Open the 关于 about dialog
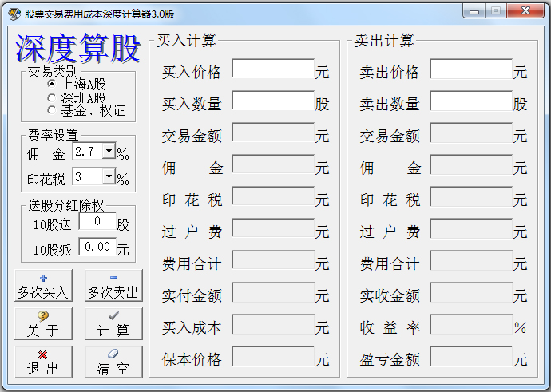551x392 pixels. point(43,324)
